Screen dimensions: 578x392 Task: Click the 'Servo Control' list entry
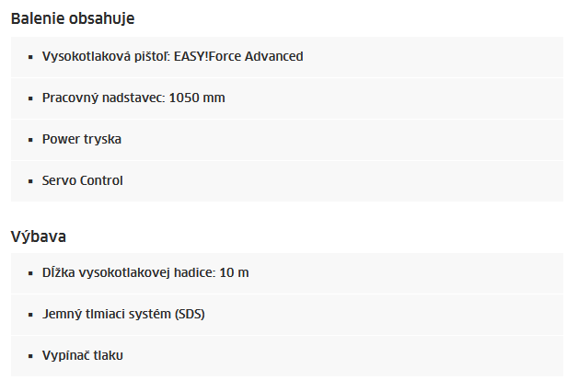287,181
